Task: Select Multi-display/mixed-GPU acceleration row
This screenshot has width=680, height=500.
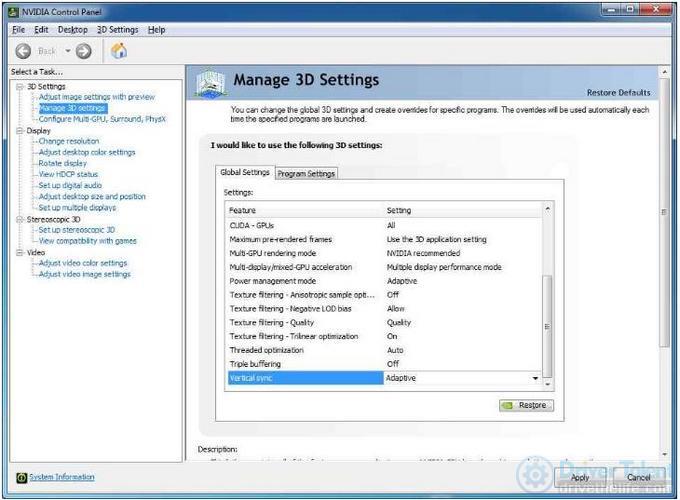Action: tap(384, 267)
